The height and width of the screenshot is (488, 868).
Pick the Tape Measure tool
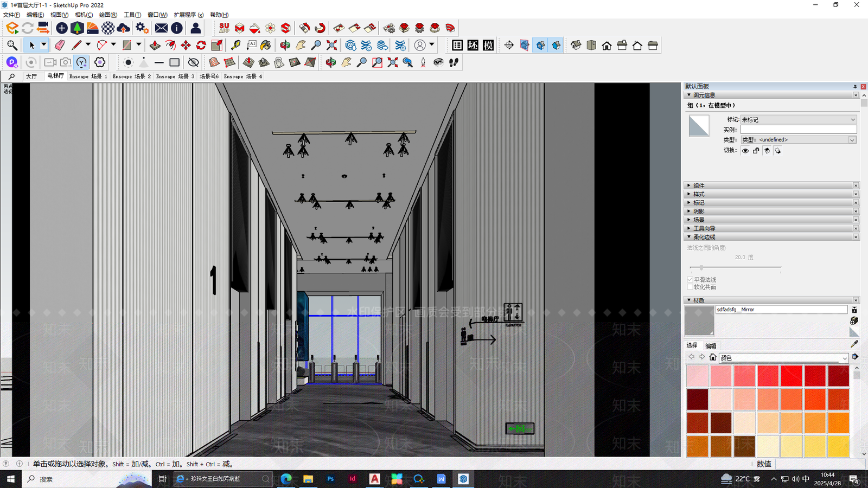[235, 45]
